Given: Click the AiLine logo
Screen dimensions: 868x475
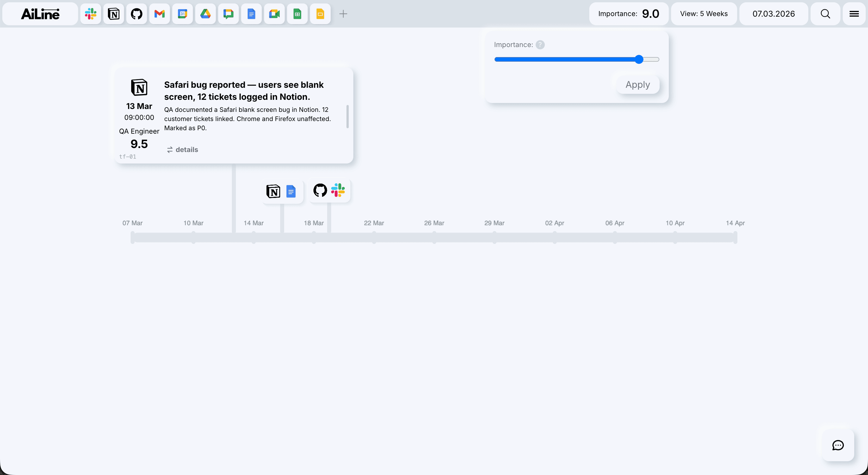Looking at the screenshot, I should (x=40, y=14).
